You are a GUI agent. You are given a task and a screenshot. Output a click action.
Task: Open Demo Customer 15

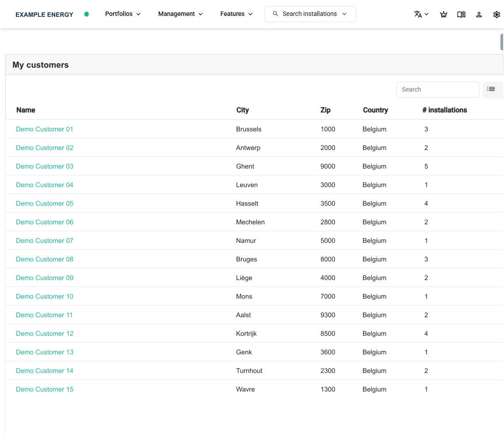(x=45, y=389)
